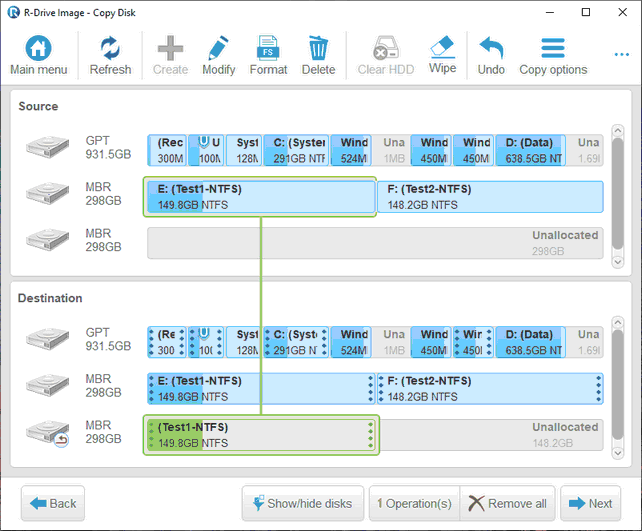This screenshot has width=642, height=531.
Task: Select Source 1.69 unallocated block at end of GPT disk
Action: tap(585, 150)
